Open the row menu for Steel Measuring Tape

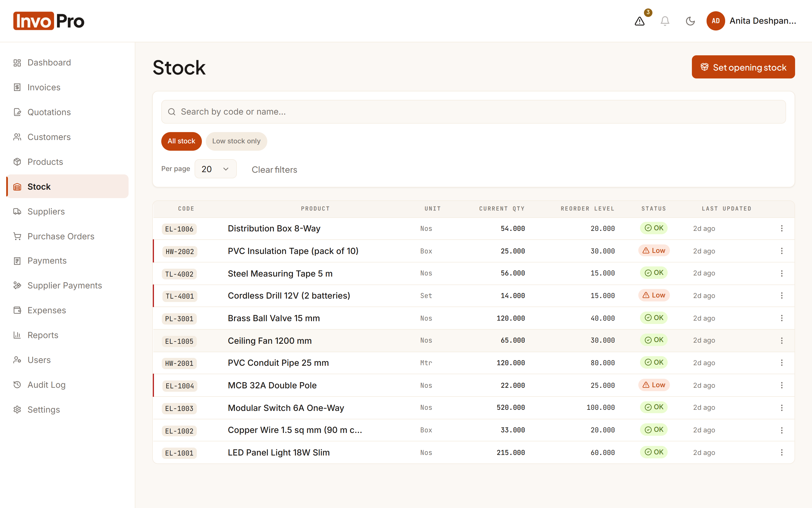click(782, 273)
